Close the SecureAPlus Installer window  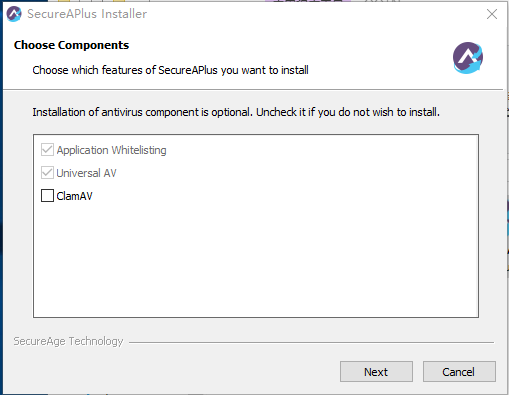492,14
